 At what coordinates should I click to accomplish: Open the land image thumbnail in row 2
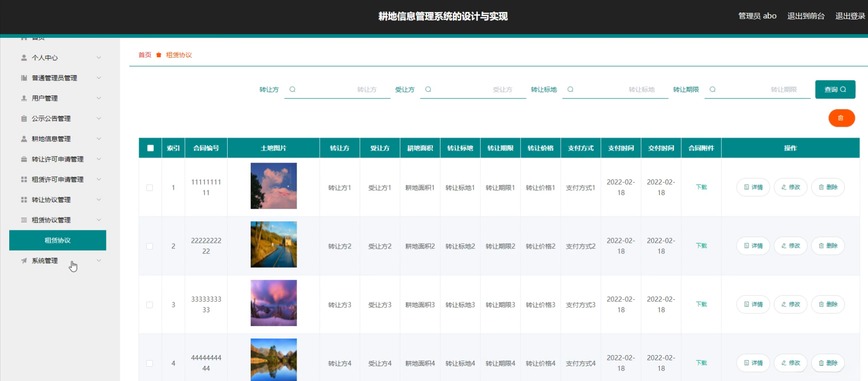pos(274,244)
